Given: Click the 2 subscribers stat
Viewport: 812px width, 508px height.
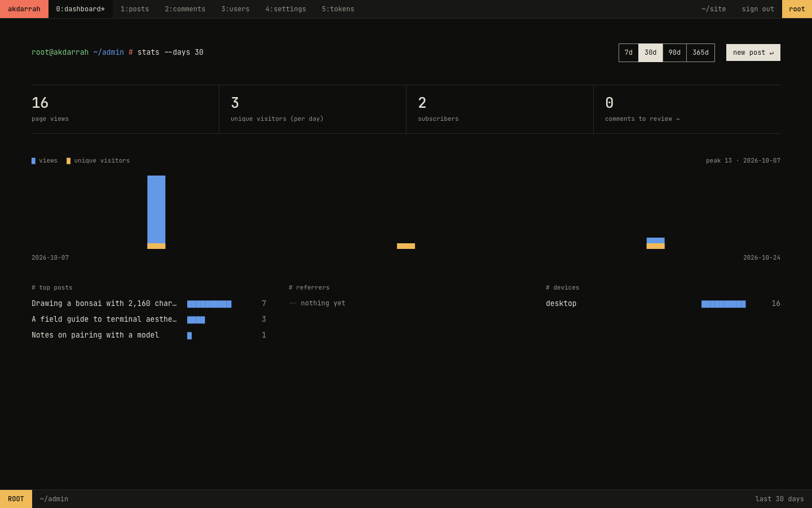Looking at the screenshot, I should (500, 110).
